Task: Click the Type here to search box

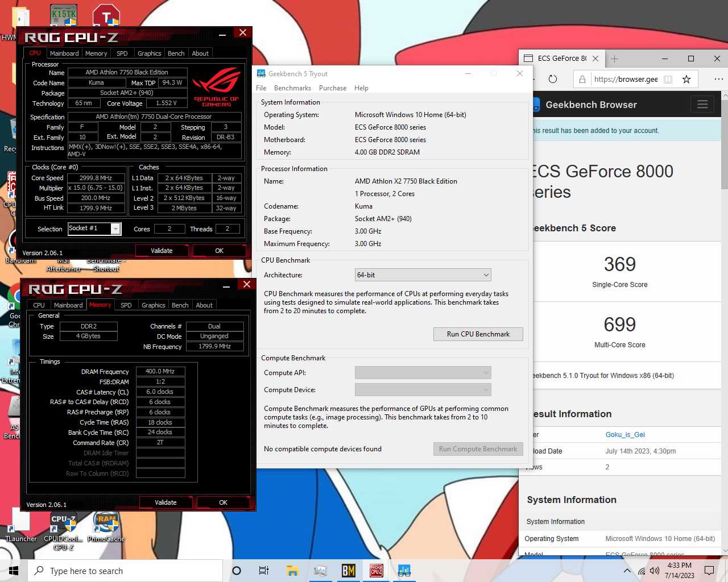Action: 125,571
